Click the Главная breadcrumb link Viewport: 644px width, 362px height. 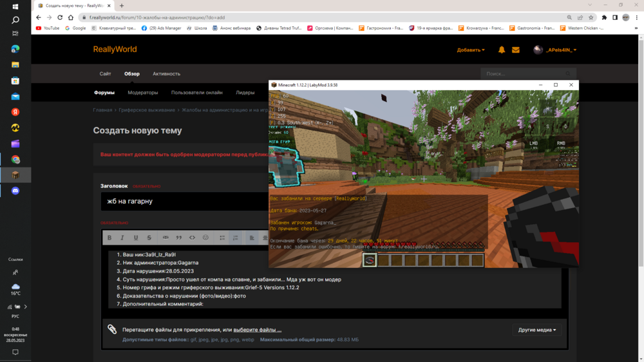(x=102, y=110)
